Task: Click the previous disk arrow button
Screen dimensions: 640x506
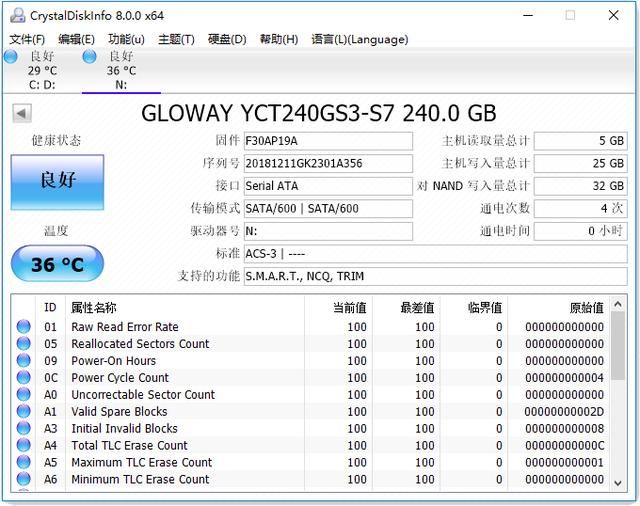Action: click(22, 113)
